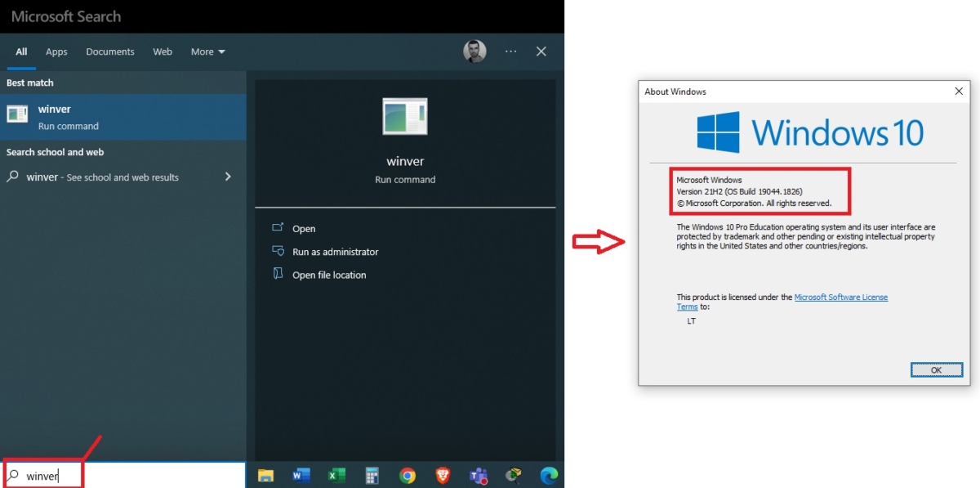Select winver - See school and web results
This screenshot has height=488, width=980.
pos(123,177)
